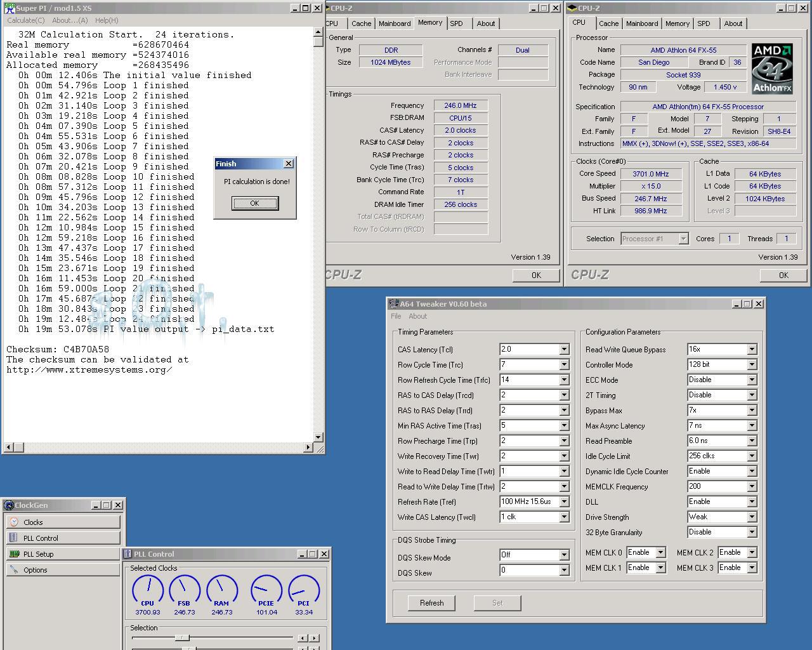The image size is (812, 650).
Task: Click the PCI clock gauge in PLL Control
Action: click(x=304, y=590)
